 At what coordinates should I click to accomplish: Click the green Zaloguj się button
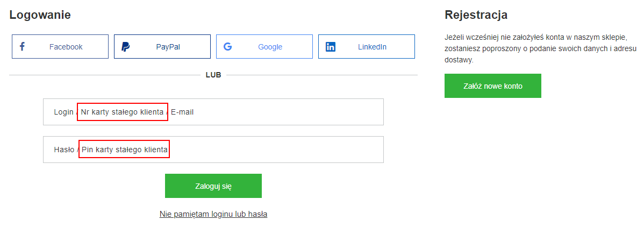[213, 186]
